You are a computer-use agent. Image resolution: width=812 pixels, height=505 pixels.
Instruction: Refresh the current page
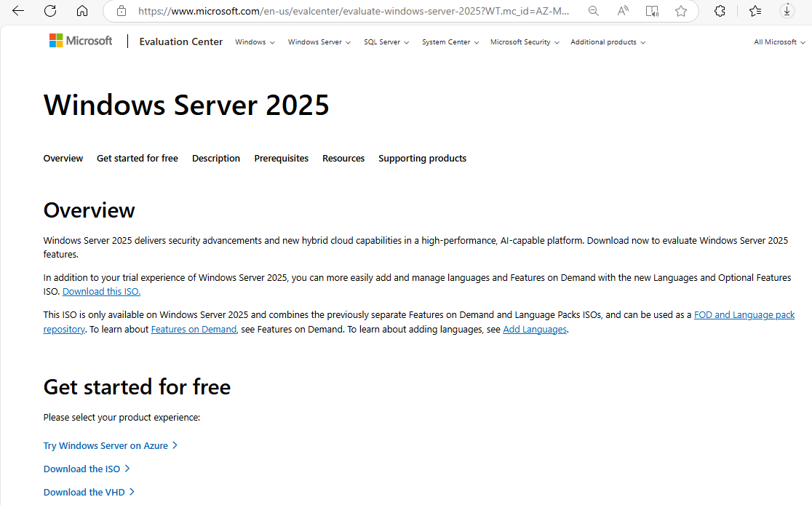click(x=49, y=11)
